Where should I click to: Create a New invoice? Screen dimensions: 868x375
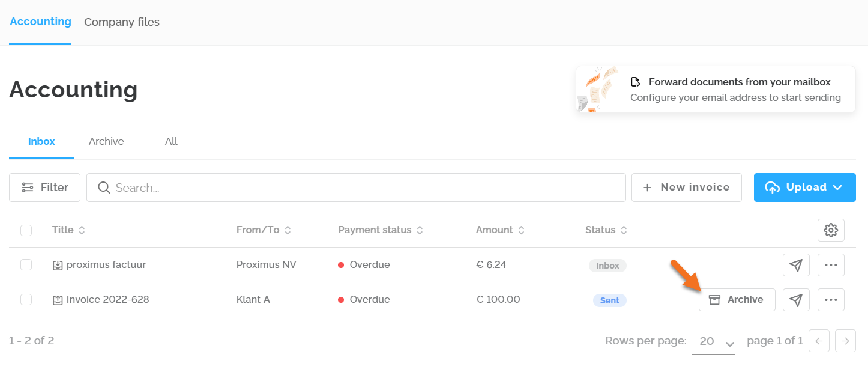point(686,187)
